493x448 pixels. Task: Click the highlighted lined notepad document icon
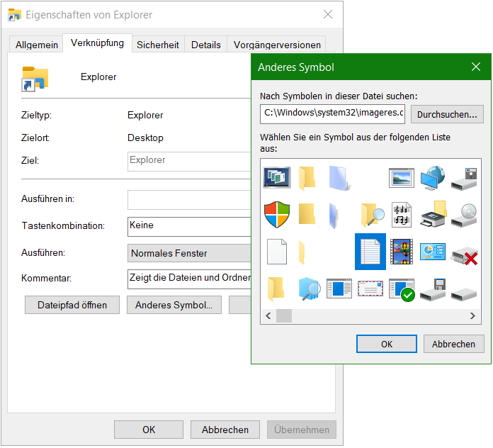click(x=370, y=252)
